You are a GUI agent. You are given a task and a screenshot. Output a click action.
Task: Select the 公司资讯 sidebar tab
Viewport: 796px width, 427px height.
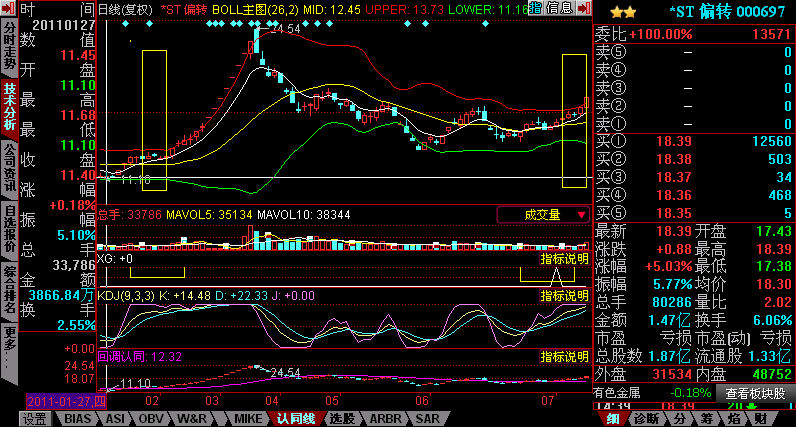tap(9, 168)
